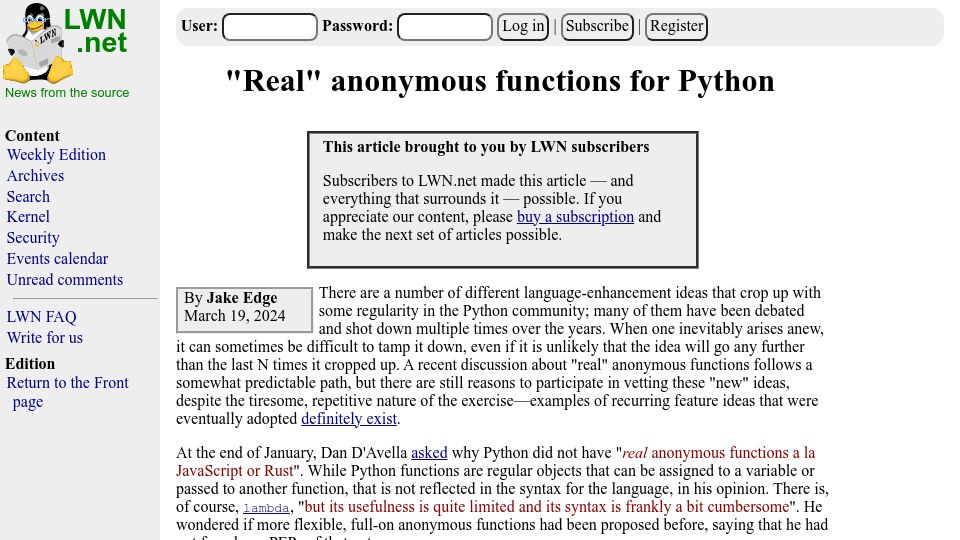This screenshot has height=540, width=960.
Task: Click the author name Jake Edge
Action: [242, 298]
